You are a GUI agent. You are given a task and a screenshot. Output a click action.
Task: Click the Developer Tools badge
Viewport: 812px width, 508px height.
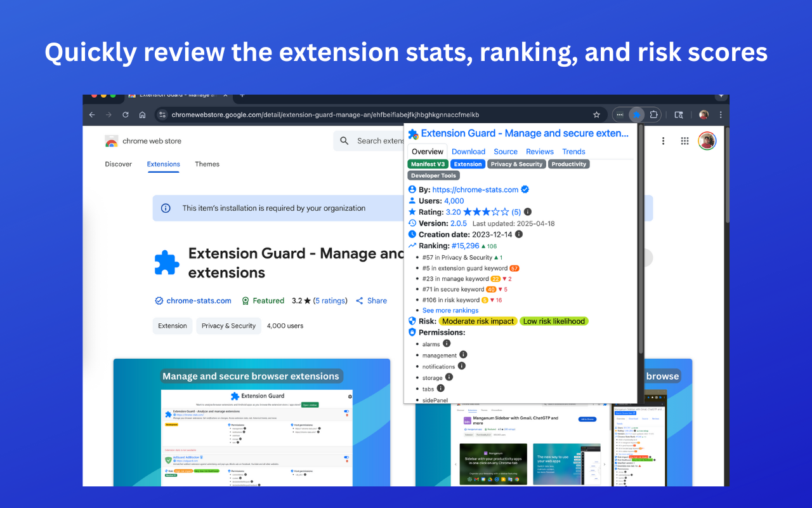pos(433,175)
